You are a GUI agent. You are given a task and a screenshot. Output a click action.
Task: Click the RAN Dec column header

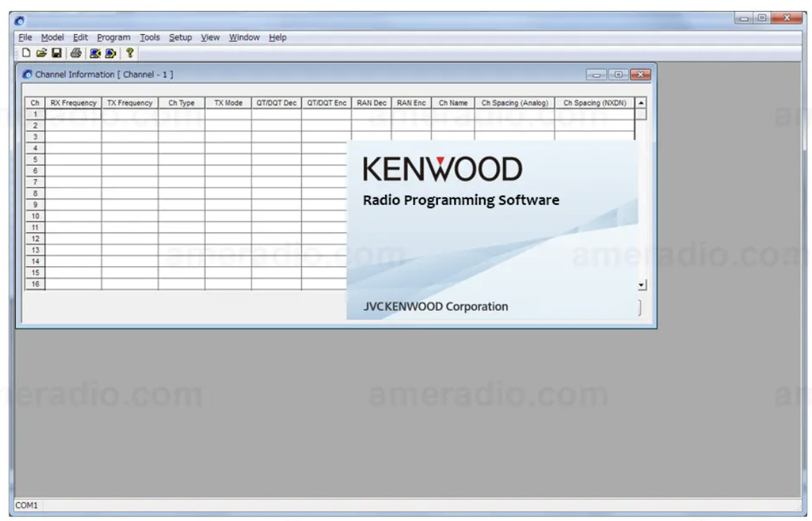[372, 103]
